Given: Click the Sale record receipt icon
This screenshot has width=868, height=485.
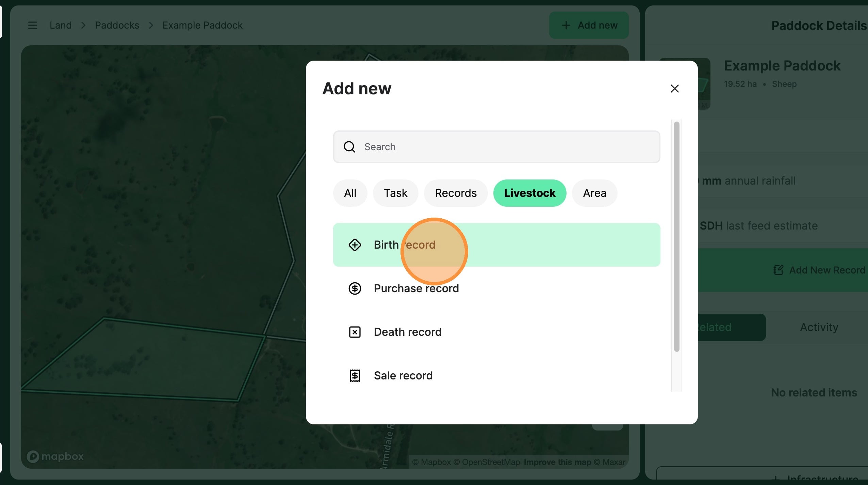Looking at the screenshot, I should 355,376.
